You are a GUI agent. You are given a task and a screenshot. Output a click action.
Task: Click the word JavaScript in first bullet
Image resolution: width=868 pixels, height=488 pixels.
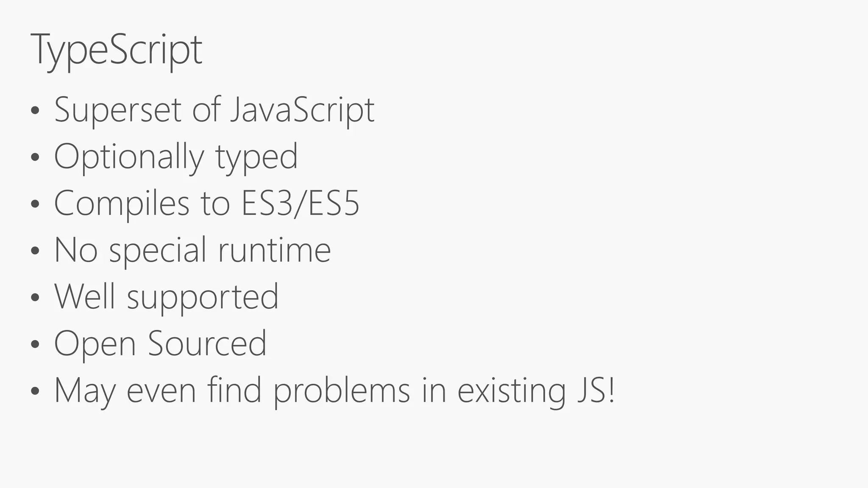pos(303,110)
